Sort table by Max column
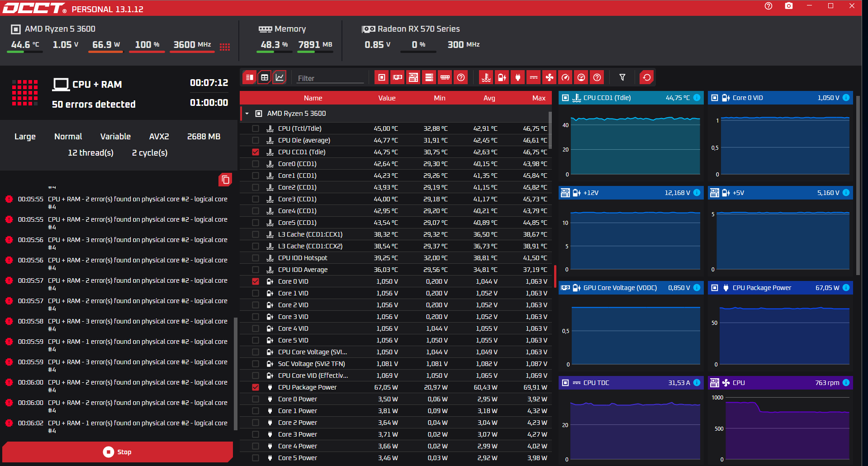Viewport: 868px width, 466px height. tap(539, 98)
